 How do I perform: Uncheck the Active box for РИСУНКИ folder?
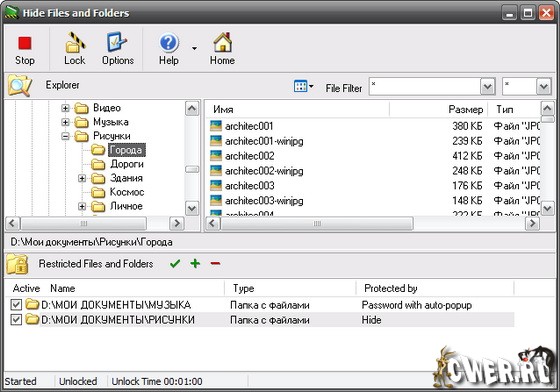tap(16, 319)
